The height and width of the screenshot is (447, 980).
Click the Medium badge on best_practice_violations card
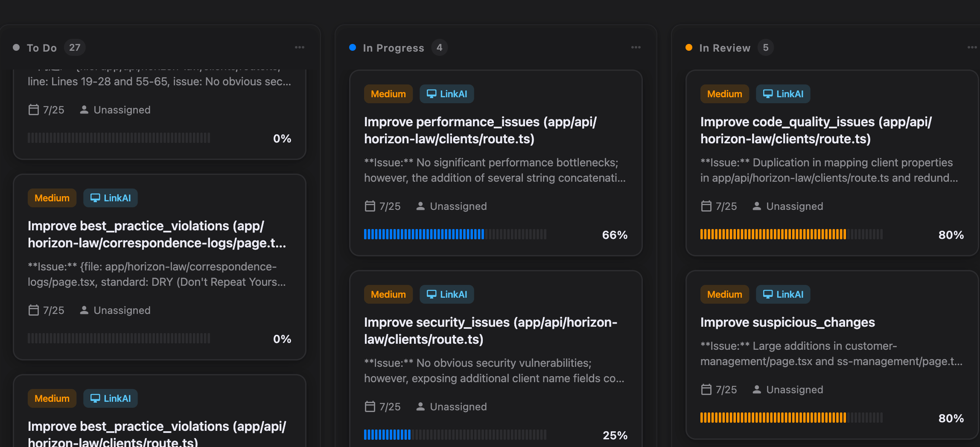[x=52, y=197]
